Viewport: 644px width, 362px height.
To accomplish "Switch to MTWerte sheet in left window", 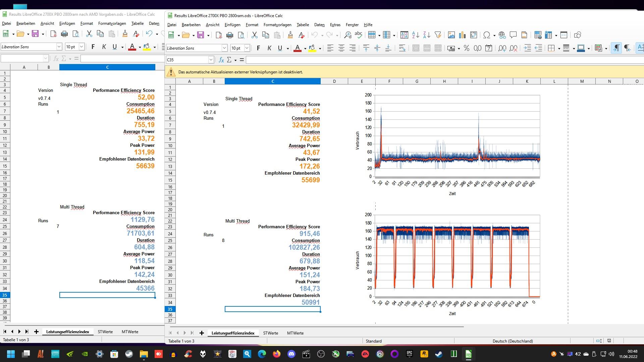I will 130,331.
